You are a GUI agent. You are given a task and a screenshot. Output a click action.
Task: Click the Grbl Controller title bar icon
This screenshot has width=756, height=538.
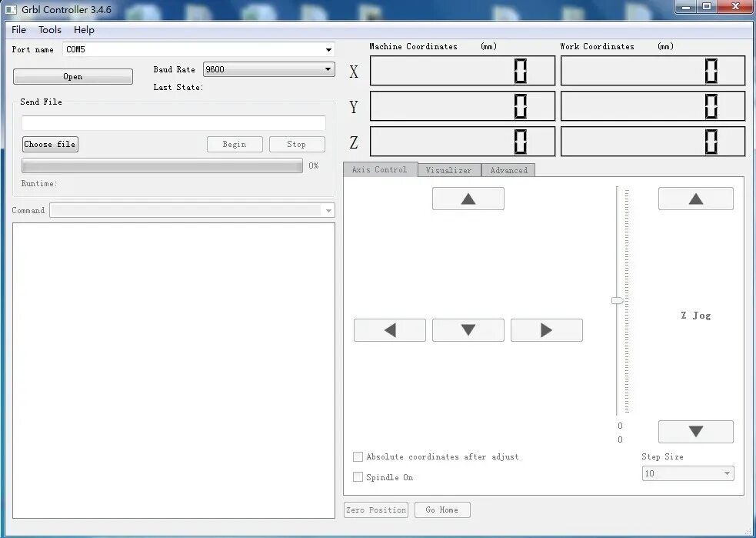[x=11, y=10]
